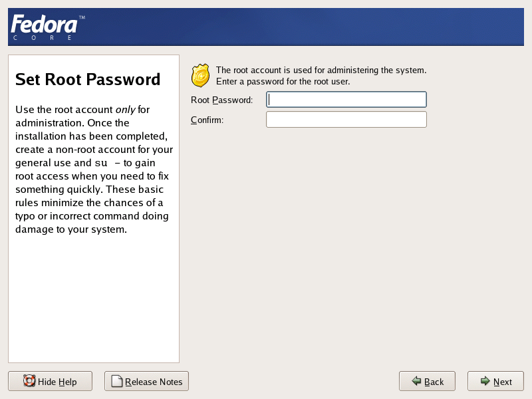532x399 pixels.
Task: Click the root account description text
Action: (x=321, y=75)
